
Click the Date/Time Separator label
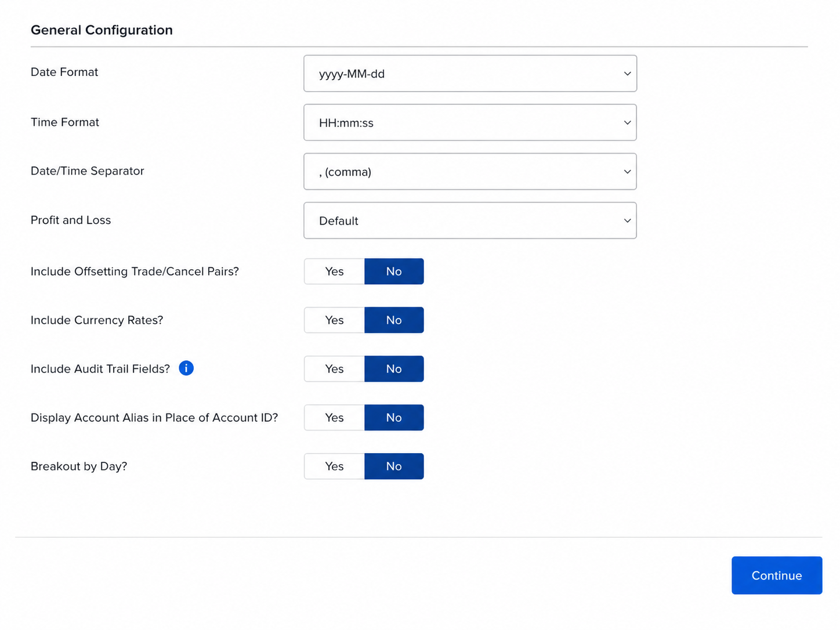[88, 171]
